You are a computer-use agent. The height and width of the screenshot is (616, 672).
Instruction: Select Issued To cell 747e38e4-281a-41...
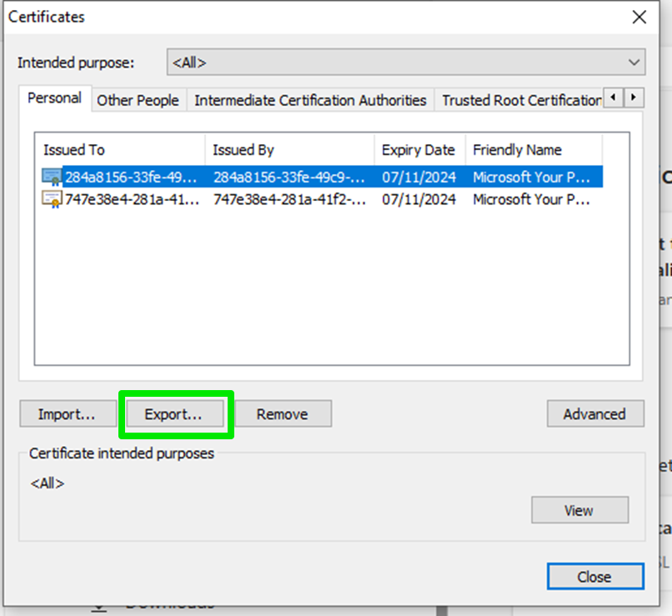[132, 199]
